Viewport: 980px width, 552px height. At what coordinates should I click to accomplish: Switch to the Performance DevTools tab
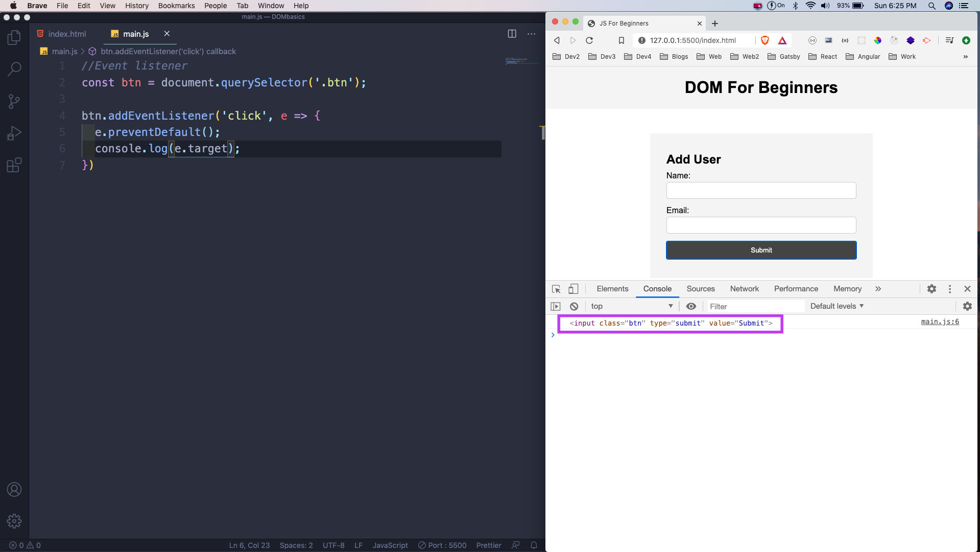pyautogui.click(x=796, y=289)
